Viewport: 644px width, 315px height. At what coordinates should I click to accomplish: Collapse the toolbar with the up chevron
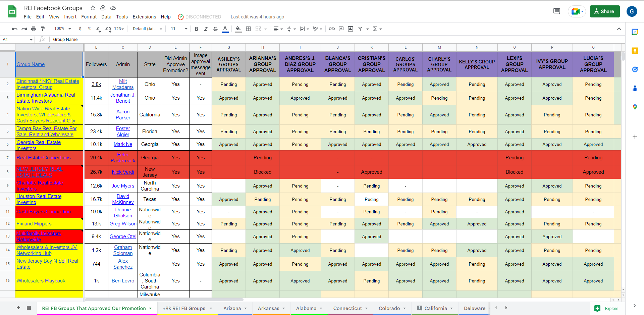(x=619, y=29)
